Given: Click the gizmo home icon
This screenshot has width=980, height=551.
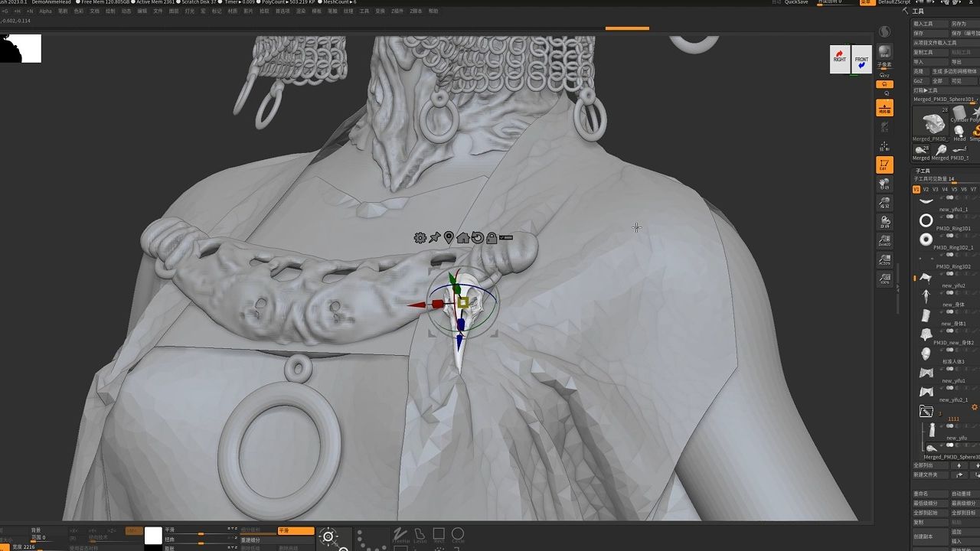Looking at the screenshot, I should (x=463, y=238).
